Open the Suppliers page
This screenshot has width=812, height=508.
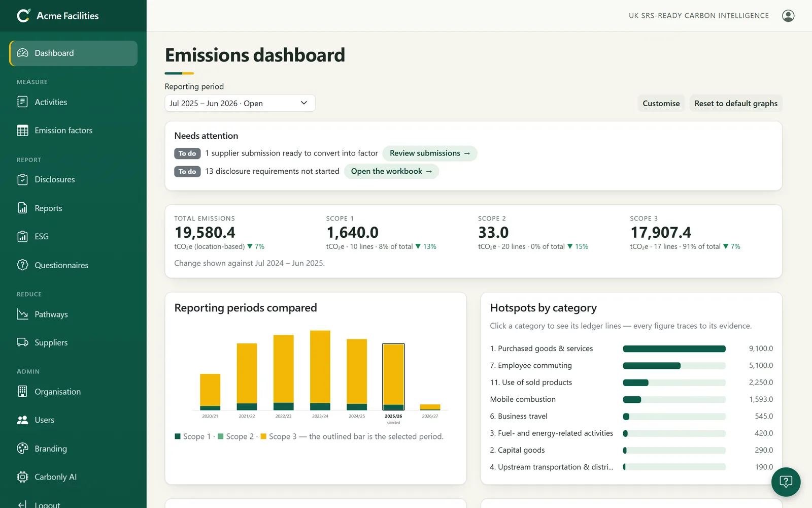(73, 342)
